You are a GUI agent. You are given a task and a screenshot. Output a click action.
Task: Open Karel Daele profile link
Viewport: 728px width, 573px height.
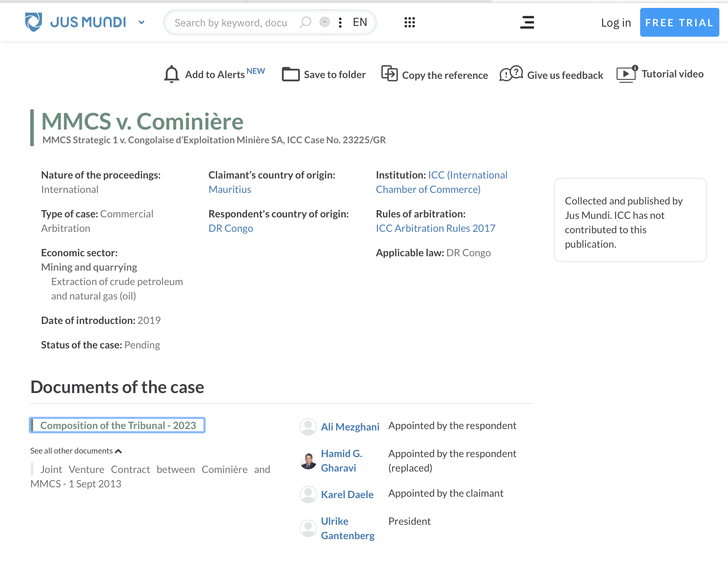(347, 495)
